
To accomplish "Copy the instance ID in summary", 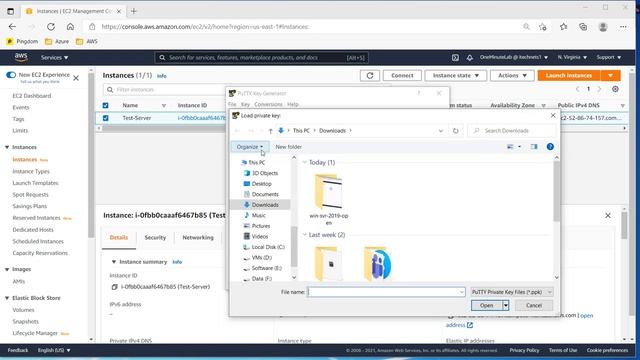I will pos(115,287).
